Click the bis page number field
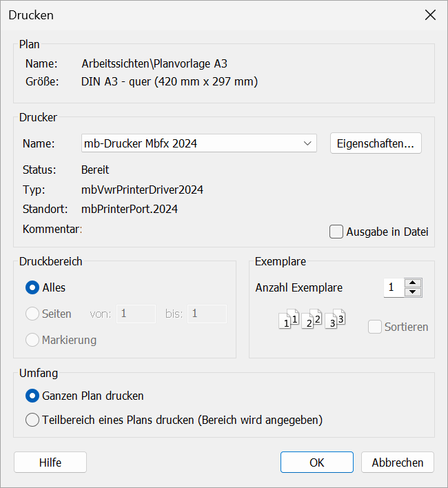The image size is (448, 488). pos(207,314)
